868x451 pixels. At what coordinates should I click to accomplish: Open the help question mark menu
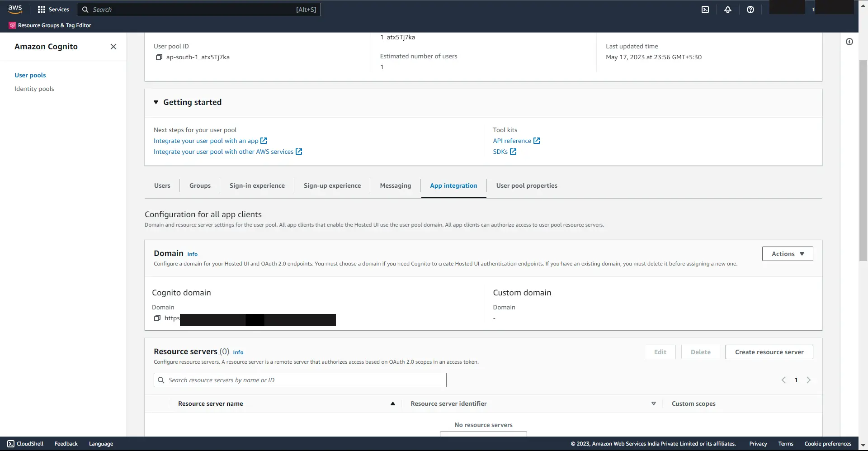point(750,9)
